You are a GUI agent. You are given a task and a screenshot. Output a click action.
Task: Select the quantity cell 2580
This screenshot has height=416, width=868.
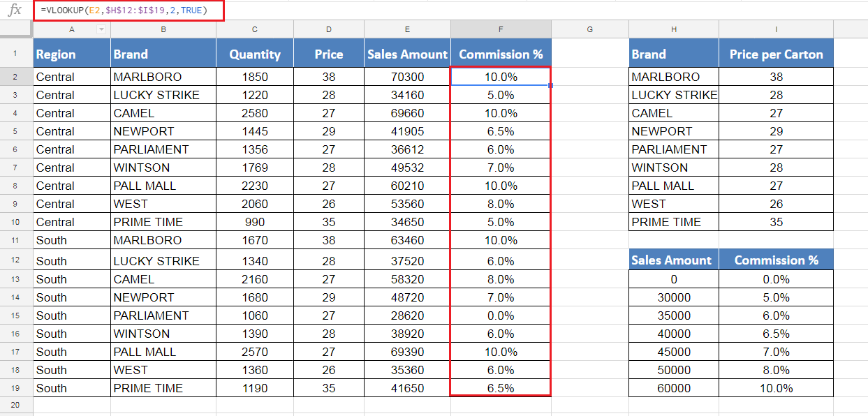point(255,113)
